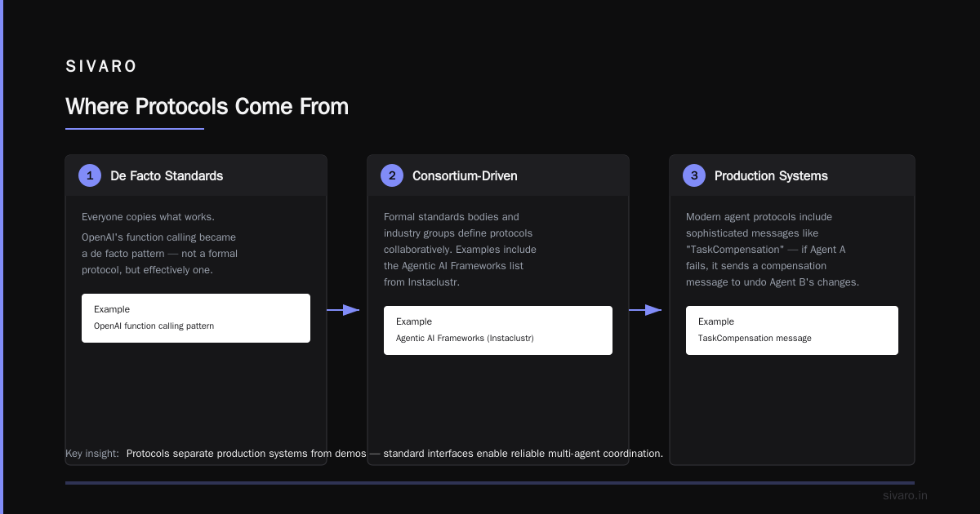Click the 'Formal standards bodies' paragraph
The image size is (980, 514).
460,250
